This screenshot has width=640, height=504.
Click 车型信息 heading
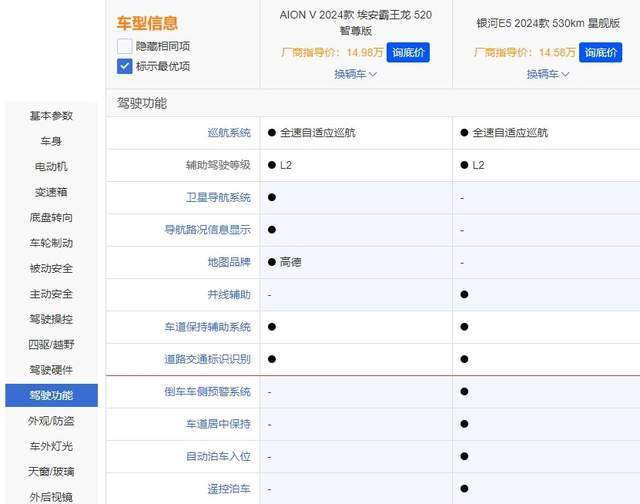147,23
